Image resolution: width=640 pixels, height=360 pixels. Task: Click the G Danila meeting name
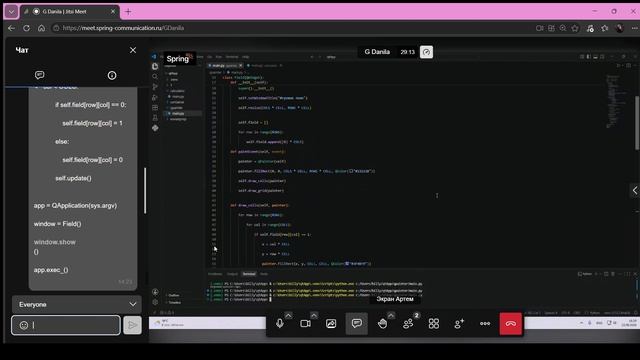pos(377,52)
